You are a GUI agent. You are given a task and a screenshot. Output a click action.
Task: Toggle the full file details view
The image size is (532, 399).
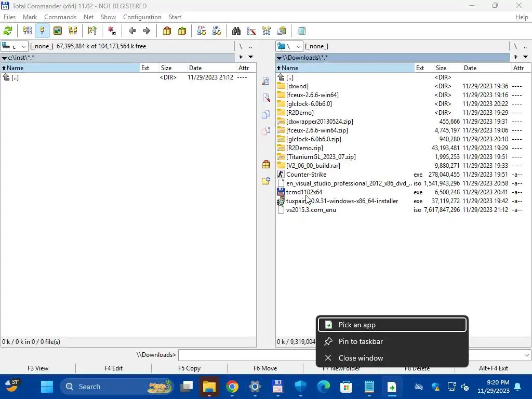[43, 31]
